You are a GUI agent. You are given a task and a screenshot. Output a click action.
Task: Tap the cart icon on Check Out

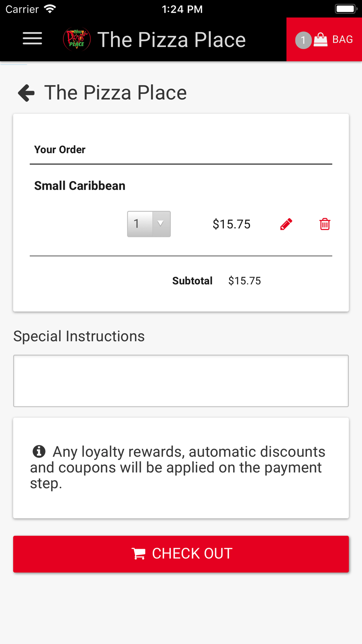139,553
